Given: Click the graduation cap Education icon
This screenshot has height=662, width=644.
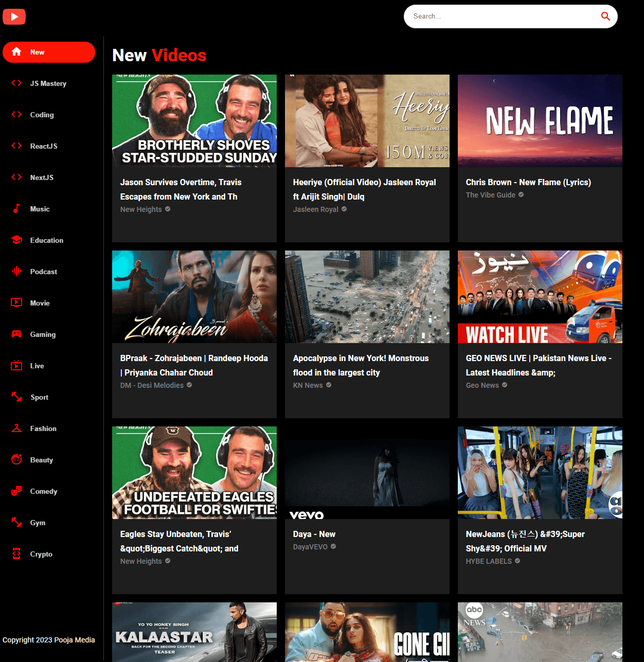Looking at the screenshot, I should [x=16, y=240].
